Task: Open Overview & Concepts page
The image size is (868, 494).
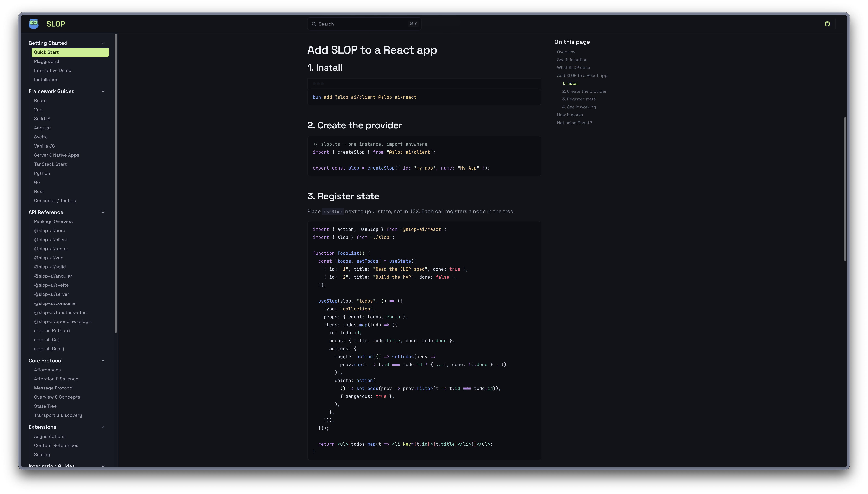Action: [x=57, y=397]
